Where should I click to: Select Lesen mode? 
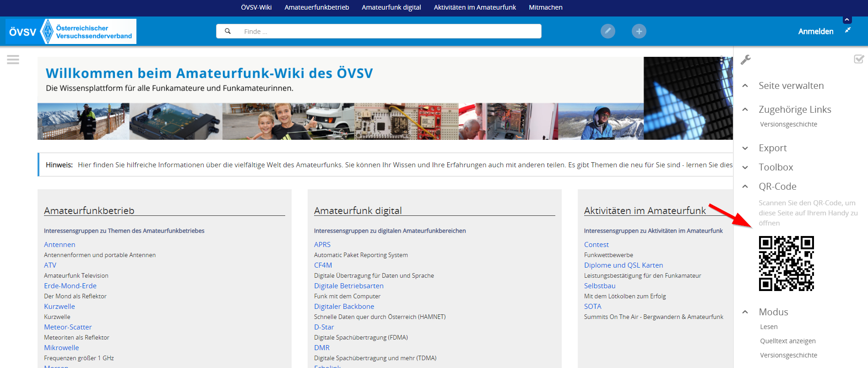(769, 327)
